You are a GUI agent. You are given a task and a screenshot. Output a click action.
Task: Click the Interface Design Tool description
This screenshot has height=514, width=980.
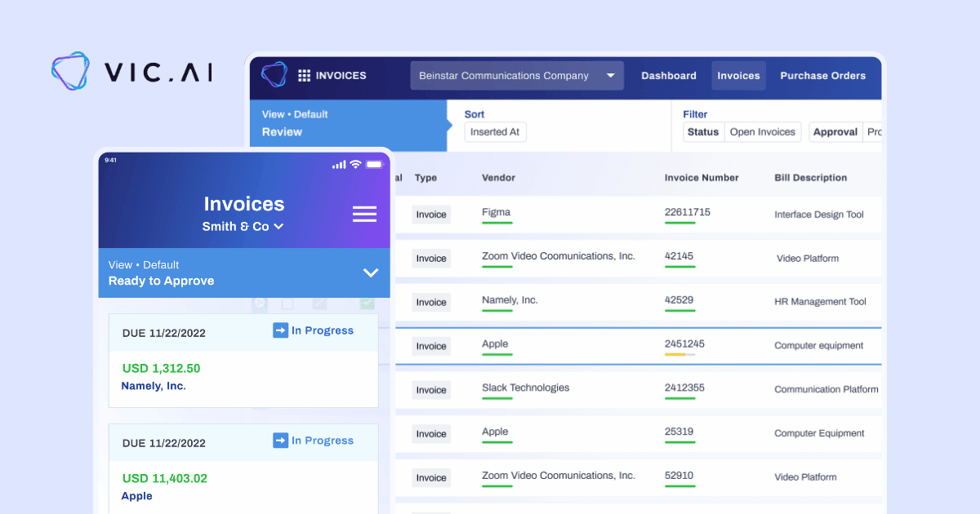point(819,215)
